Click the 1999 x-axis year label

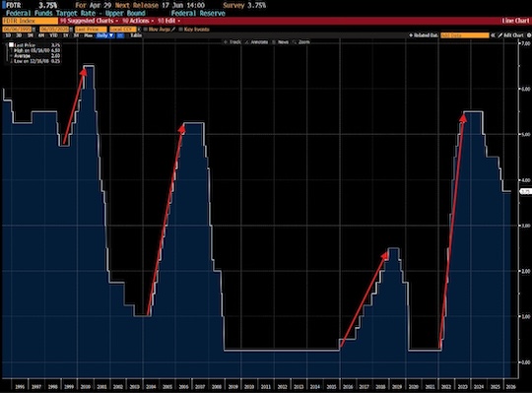coord(69,386)
